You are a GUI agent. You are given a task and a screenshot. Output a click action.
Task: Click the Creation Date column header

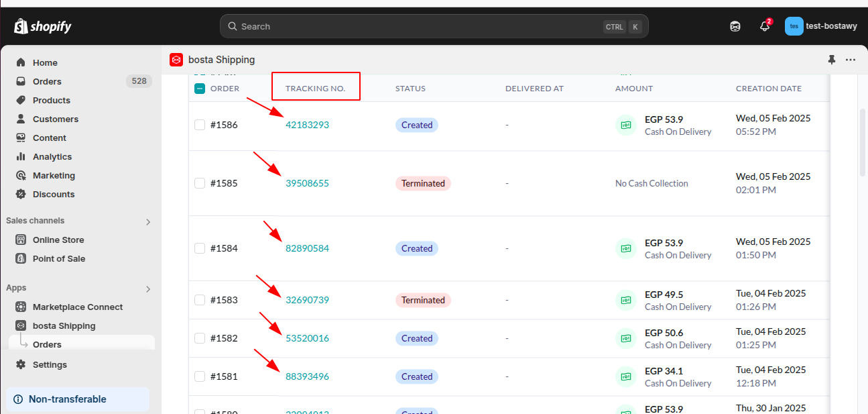pyautogui.click(x=769, y=88)
